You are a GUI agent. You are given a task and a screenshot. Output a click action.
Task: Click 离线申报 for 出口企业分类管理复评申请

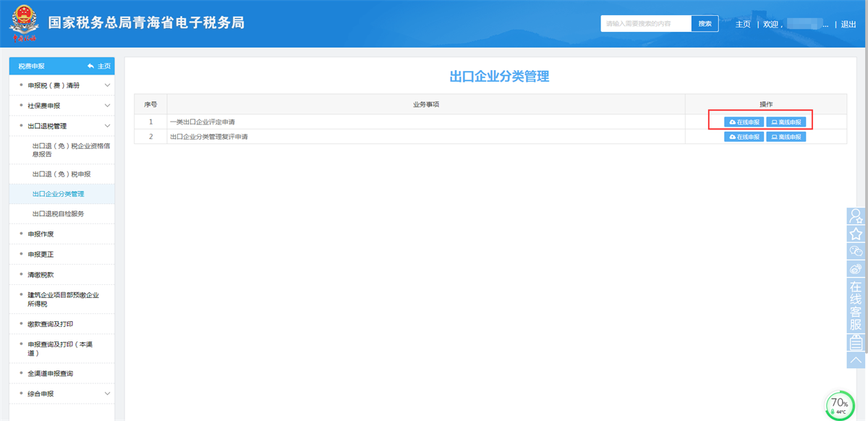tap(786, 137)
